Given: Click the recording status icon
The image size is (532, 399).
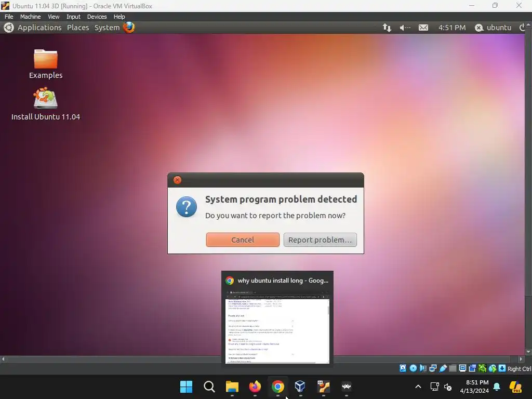Looking at the screenshot, I should [x=472, y=368].
